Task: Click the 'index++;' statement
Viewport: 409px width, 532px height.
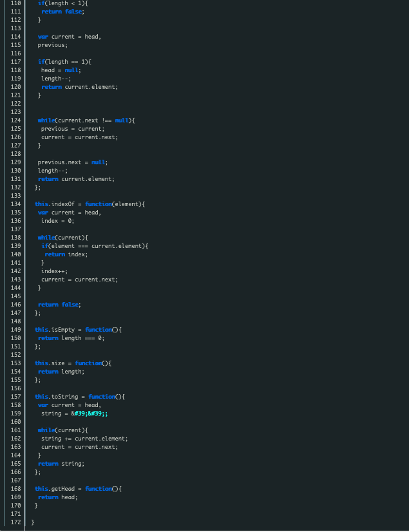Action: pos(54,271)
